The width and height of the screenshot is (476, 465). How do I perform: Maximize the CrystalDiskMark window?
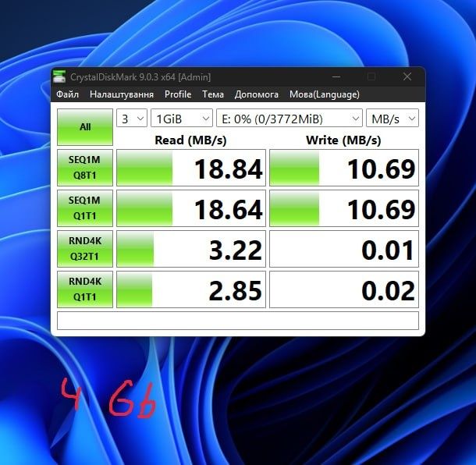pyautogui.click(x=371, y=76)
